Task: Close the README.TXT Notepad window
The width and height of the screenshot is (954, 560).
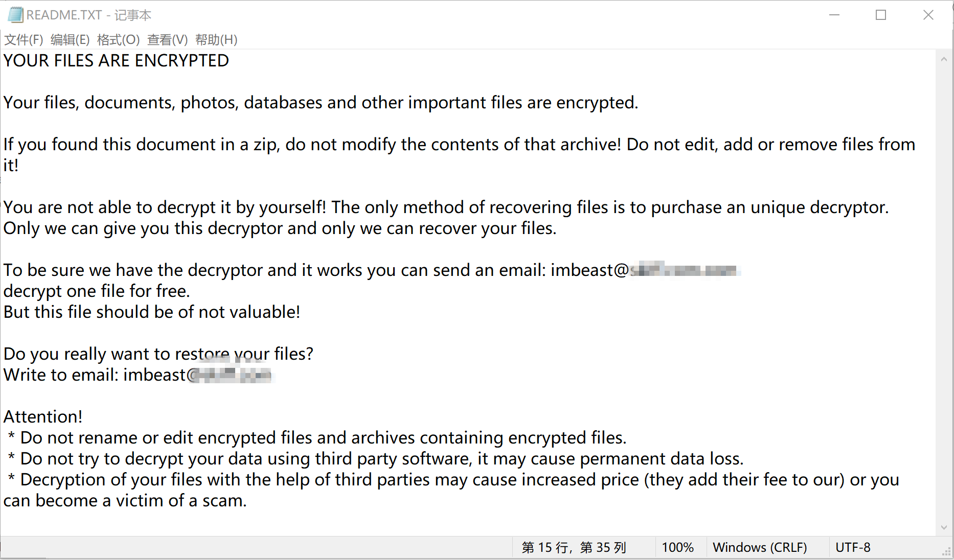Action: point(928,15)
